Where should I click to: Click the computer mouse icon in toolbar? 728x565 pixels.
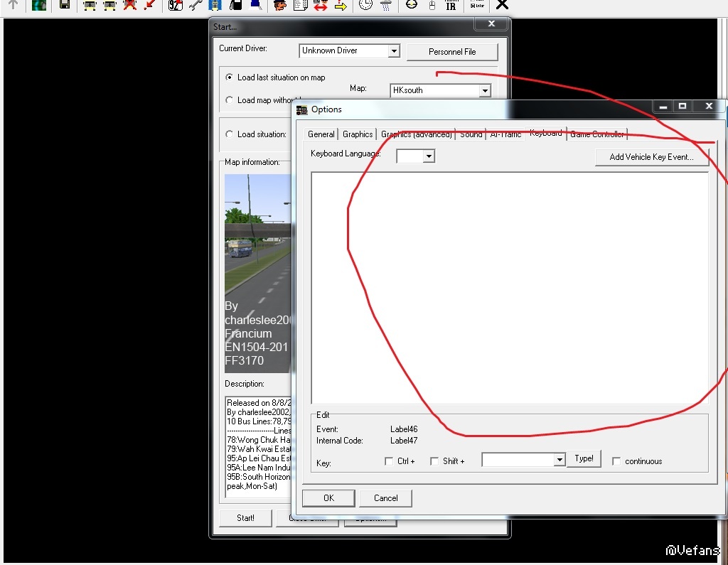point(432,5)
